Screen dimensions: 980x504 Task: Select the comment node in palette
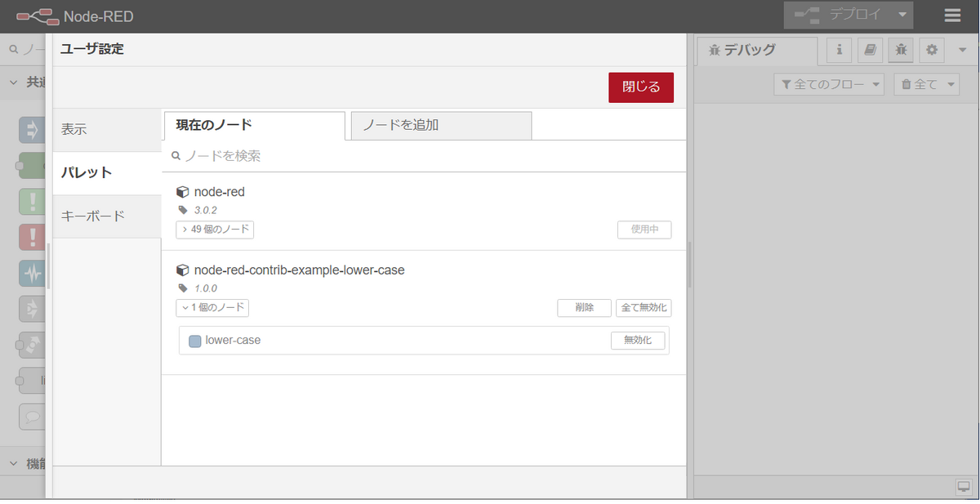(x=33, y=417)
